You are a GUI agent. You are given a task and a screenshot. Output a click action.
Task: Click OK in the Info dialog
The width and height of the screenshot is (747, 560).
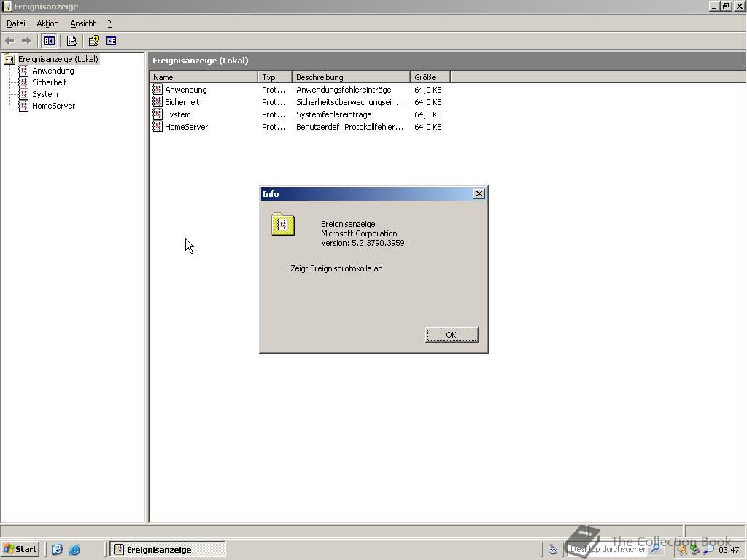click(x=451, y=335)
